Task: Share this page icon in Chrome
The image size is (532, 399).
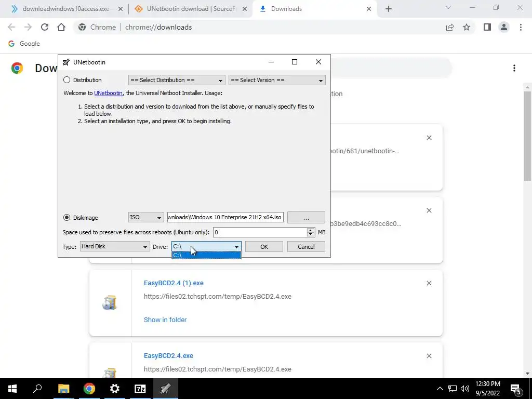Action: pos(450,27)
